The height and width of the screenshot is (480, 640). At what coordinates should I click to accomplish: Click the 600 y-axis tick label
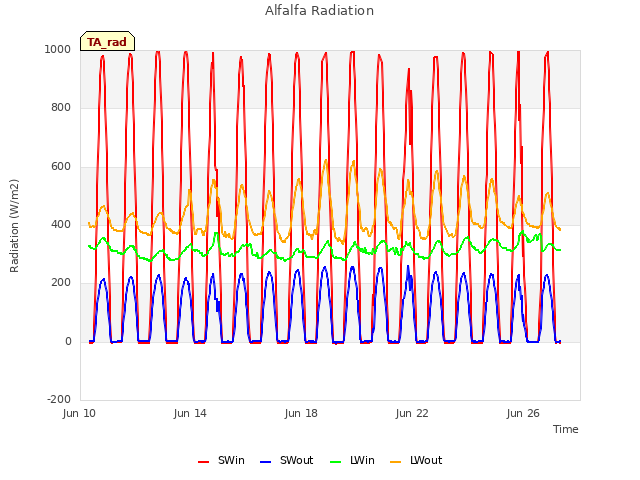point(61,166)
